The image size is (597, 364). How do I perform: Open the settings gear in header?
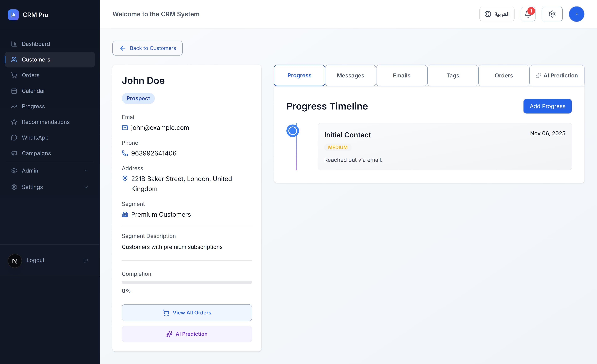click(552, 14)
